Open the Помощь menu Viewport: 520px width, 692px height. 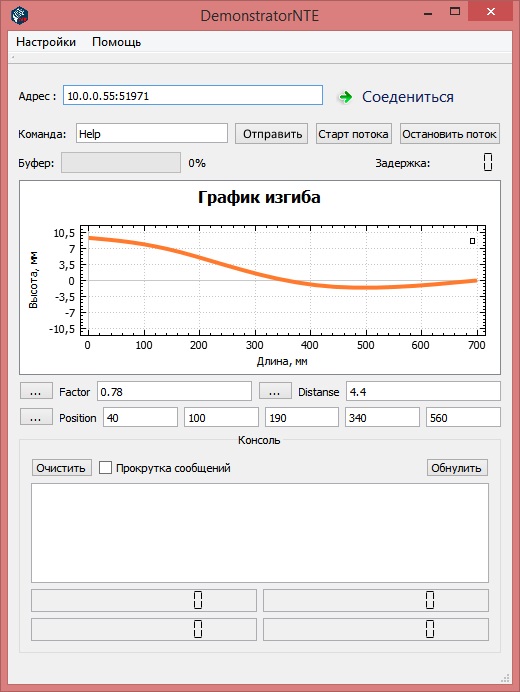[x=117, y=42]
